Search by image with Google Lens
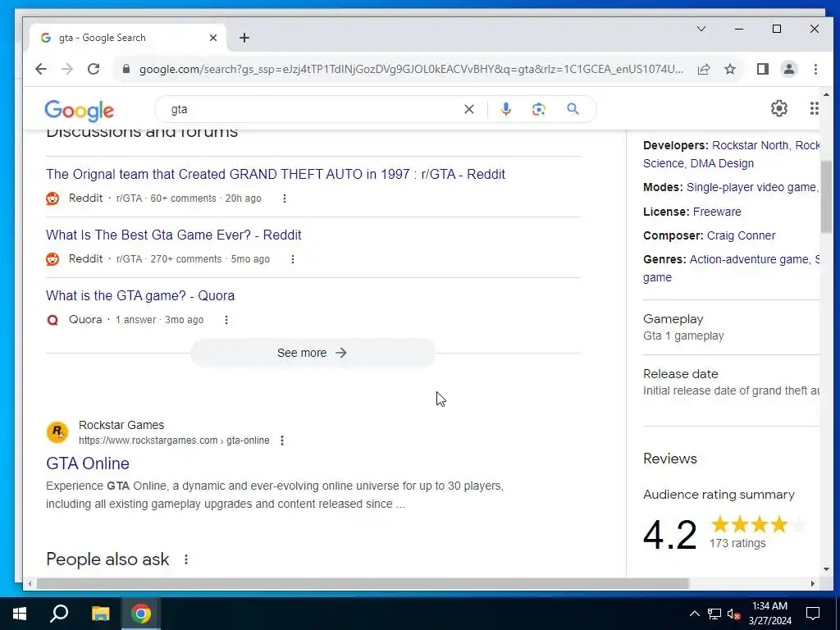The image size is (840, 630). pyautogui.click(x=538, y=109)
